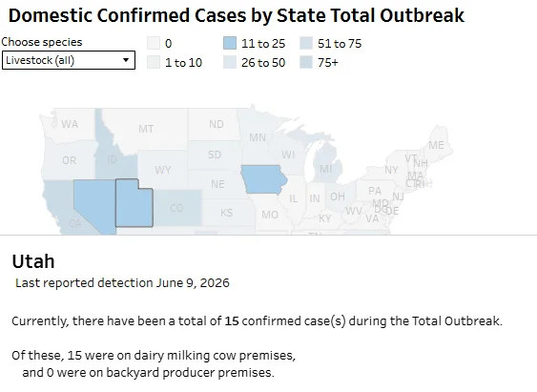
Task: Click Michigan (MI) on the map
Action: [x=327, y=168]
